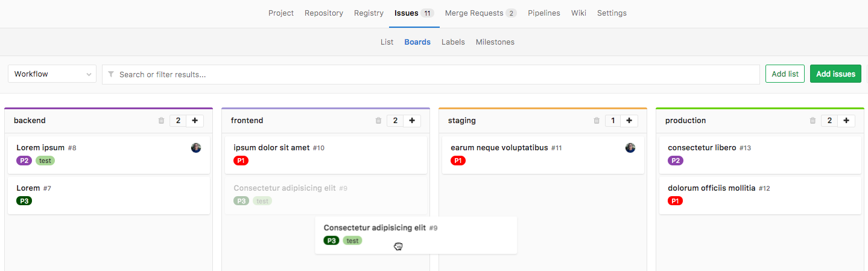Click assignee avatar on earum neque voluptatibus
Viewport: 868px width, 271px height.
click(630, 148)
